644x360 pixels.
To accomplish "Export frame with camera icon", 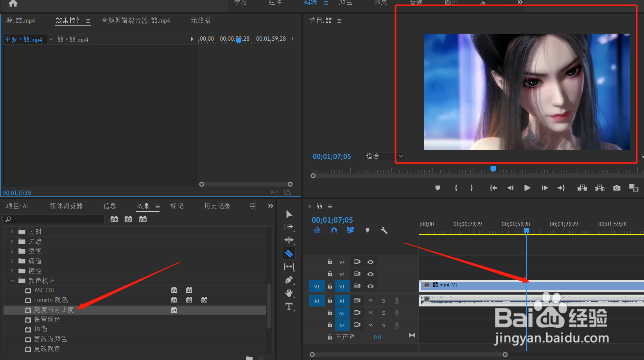I will (x=617, y=188).
